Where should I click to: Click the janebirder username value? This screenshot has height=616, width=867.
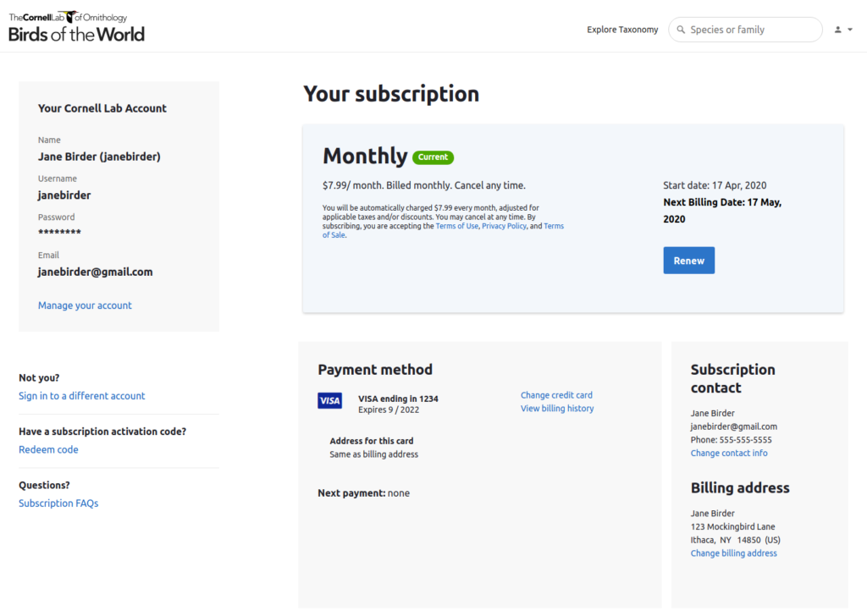click(64, 195)
